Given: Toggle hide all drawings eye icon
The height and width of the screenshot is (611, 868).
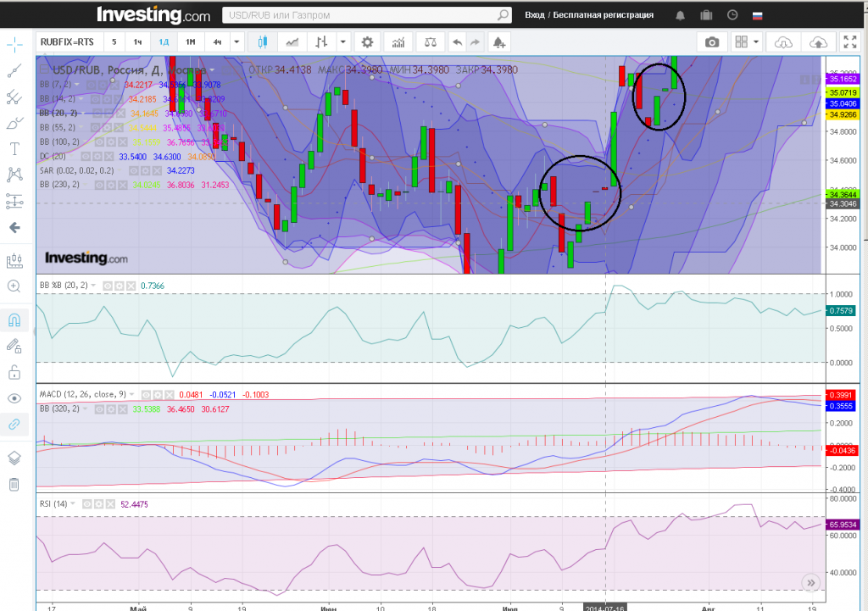Looking at the screenshot, I should pos(14,398).
